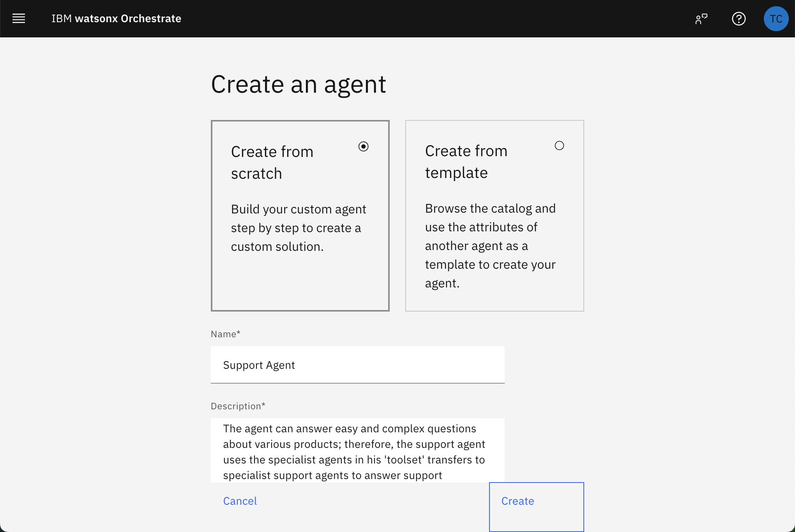Open the Help question mark icon
This screenshot has height=532, width=795.
coord(738,18)
